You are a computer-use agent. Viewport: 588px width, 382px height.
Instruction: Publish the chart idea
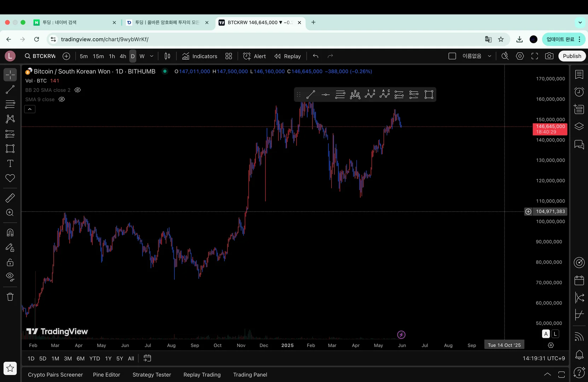(572, 56)
